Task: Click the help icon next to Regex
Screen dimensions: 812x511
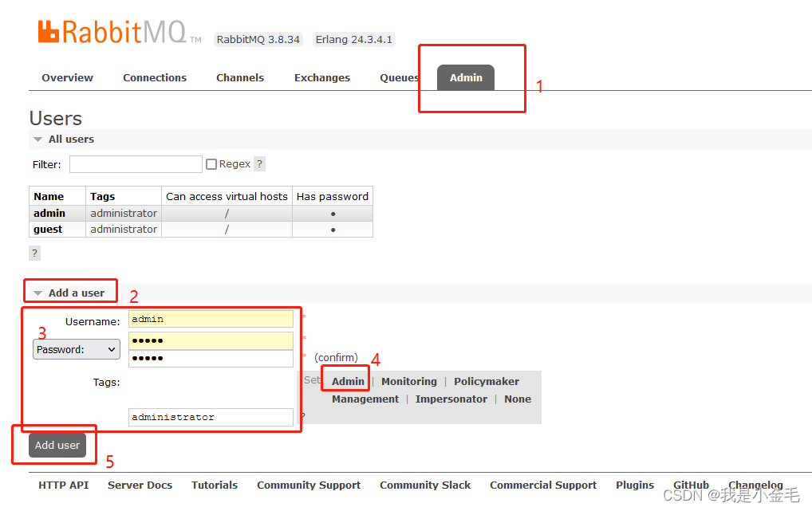Action: tap(258, 163)
